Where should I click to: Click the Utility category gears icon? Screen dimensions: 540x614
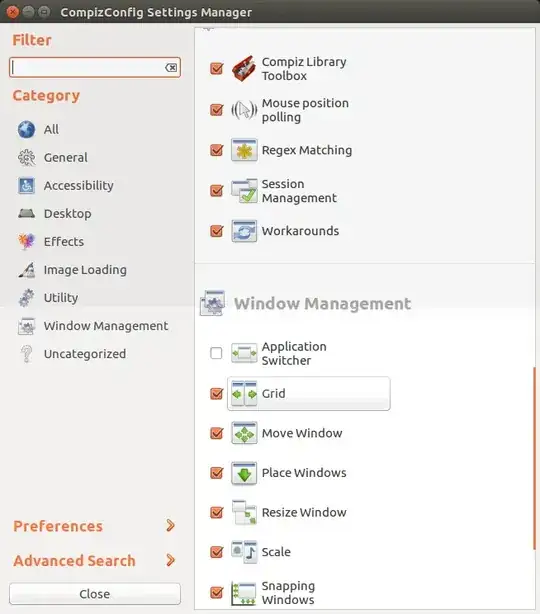(x=26, y=298)
